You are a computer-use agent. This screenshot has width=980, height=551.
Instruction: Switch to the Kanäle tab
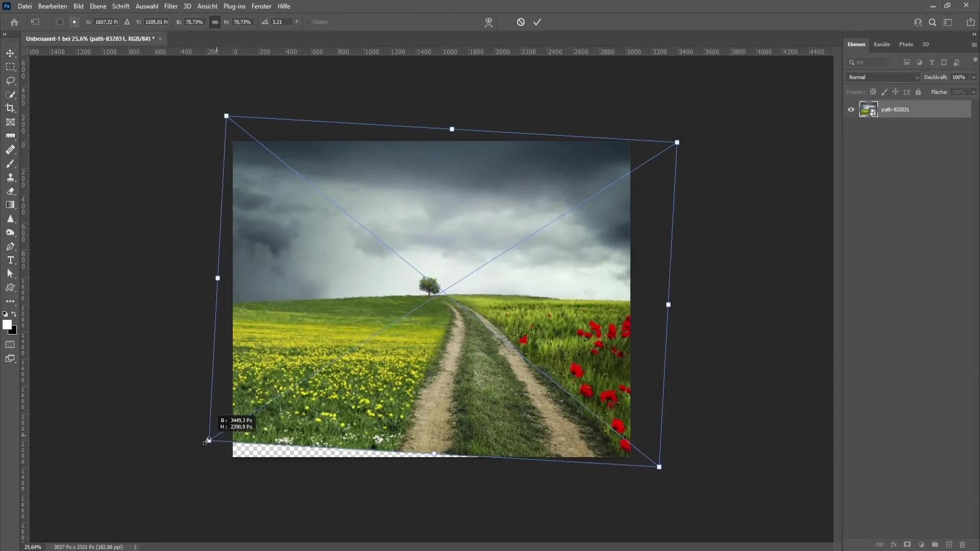coord(881,44)
